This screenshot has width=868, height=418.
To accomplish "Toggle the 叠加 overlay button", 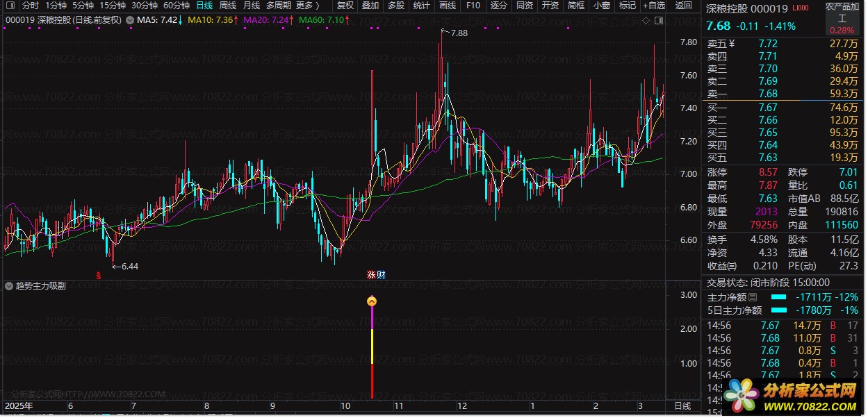I will click(x=370, y=6).
